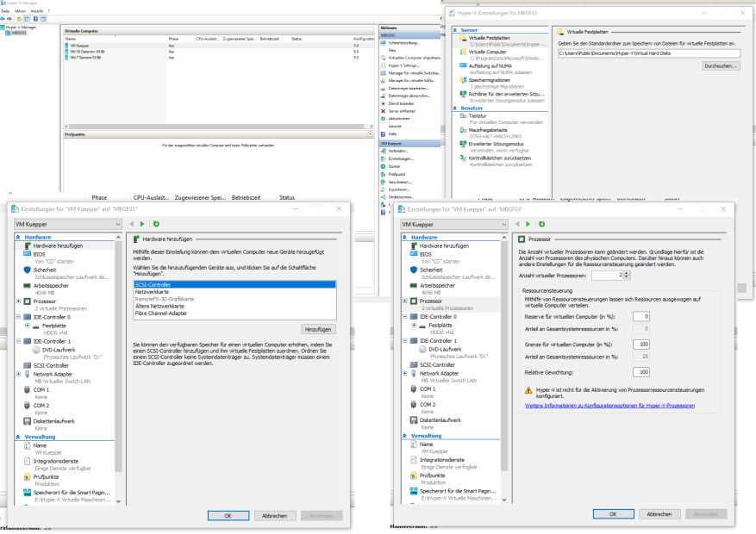This screenshot has height=534, width=756.
Task: Click Hinzufügen button for hardware
Action: tap(318, 329)
